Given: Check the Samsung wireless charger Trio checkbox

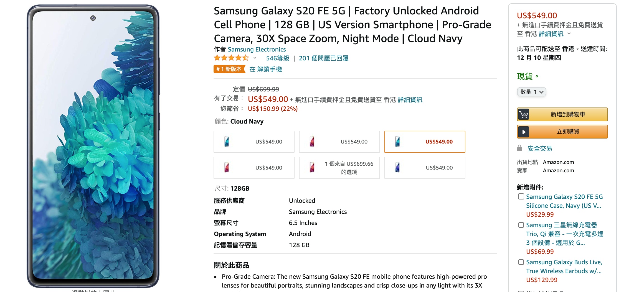Looking at the screenshot, I should [521, 225].
